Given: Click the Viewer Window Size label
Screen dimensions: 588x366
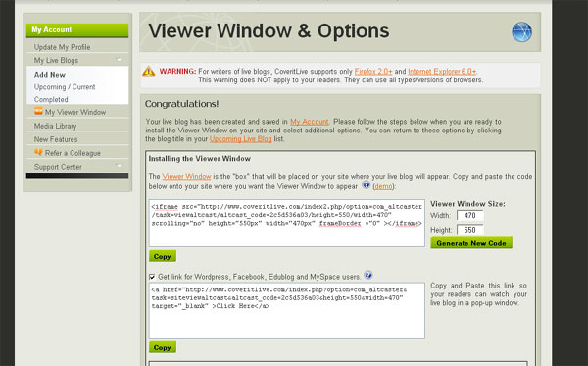Looking at the screenshot, I should point(467,204).
